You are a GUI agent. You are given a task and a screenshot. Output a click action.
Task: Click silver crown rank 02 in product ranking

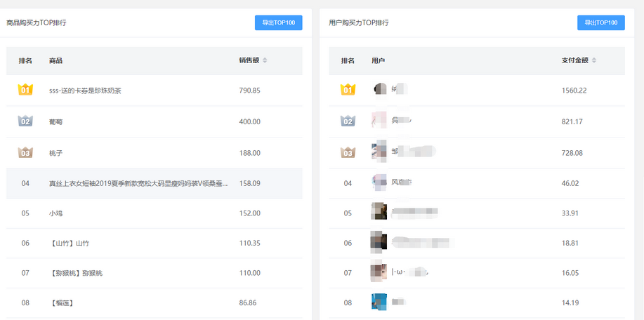(x=25, y=121)
